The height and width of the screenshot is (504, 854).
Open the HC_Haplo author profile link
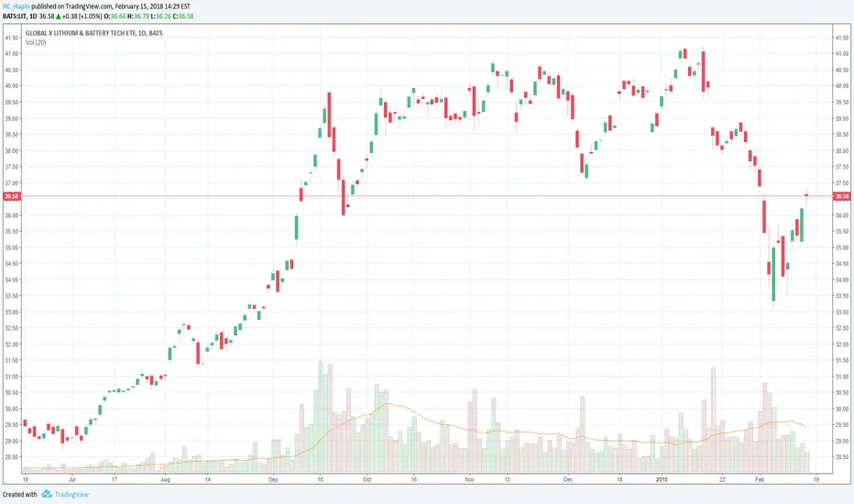pyautogui.click(x=16, y=6)
